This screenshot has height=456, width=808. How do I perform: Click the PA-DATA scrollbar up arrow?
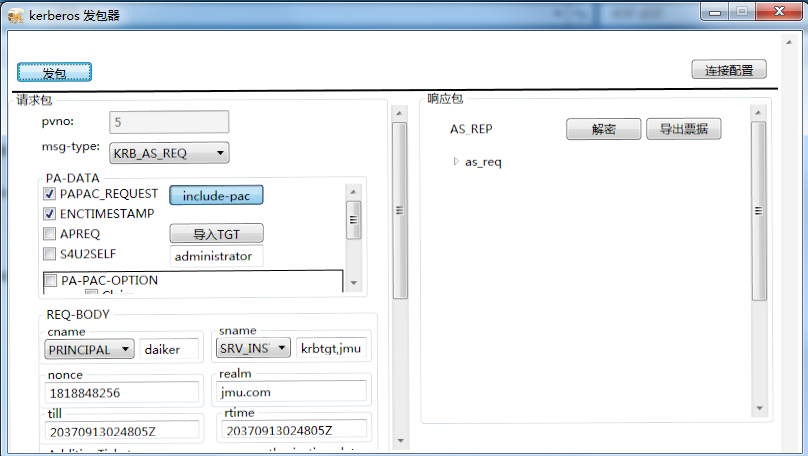pos(354,192)
